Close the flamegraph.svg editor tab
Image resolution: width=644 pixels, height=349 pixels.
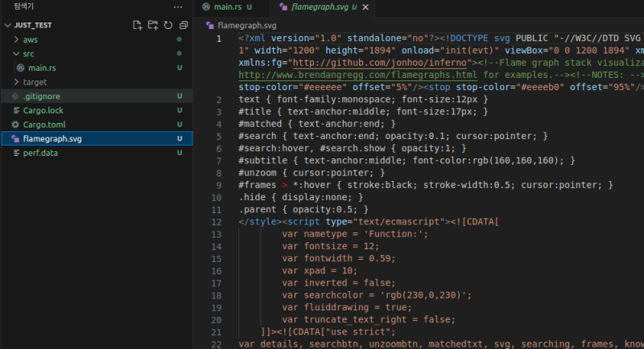(365, 7)
